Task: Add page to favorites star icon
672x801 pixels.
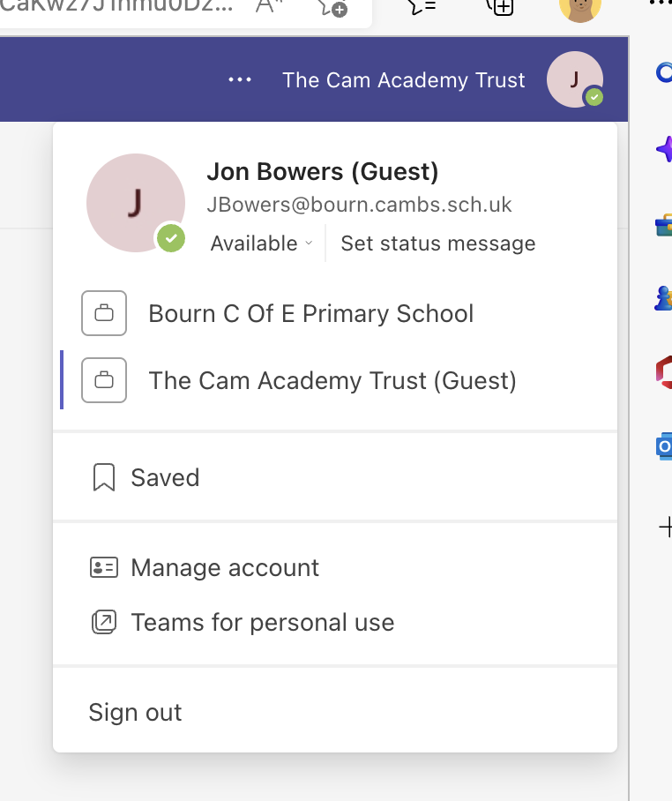Action: (332, 6)
